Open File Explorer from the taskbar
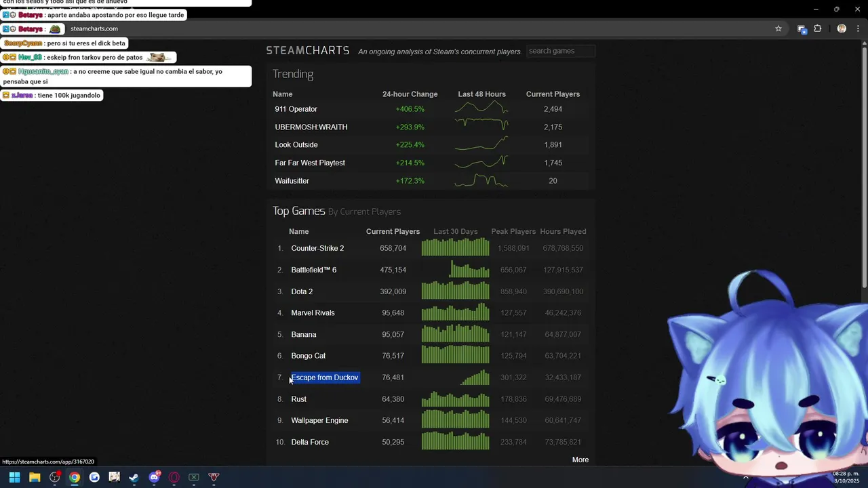Screen dimensions: 868x488 [35, 477]
